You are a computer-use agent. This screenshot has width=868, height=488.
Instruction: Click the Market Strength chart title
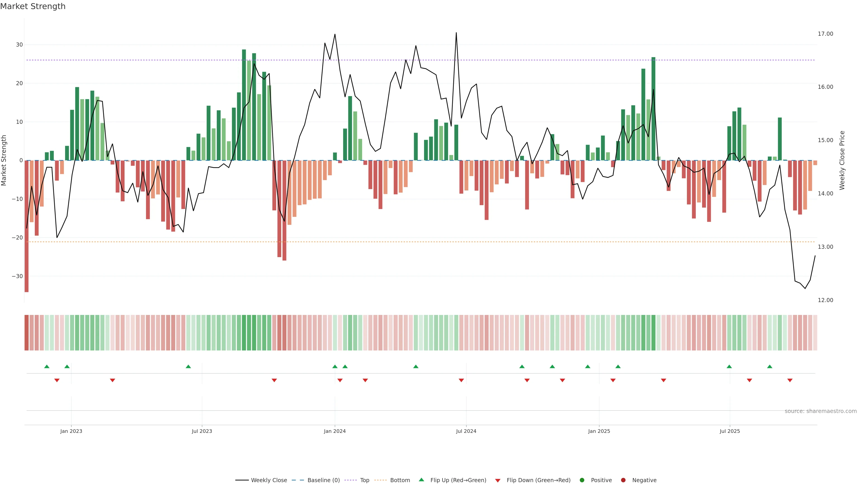click(x=33, y=6)
